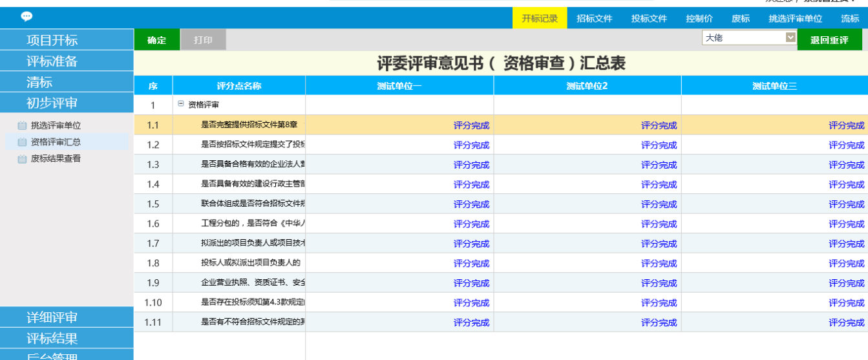Collapse the 资格评审 tree row

point(181,104)
